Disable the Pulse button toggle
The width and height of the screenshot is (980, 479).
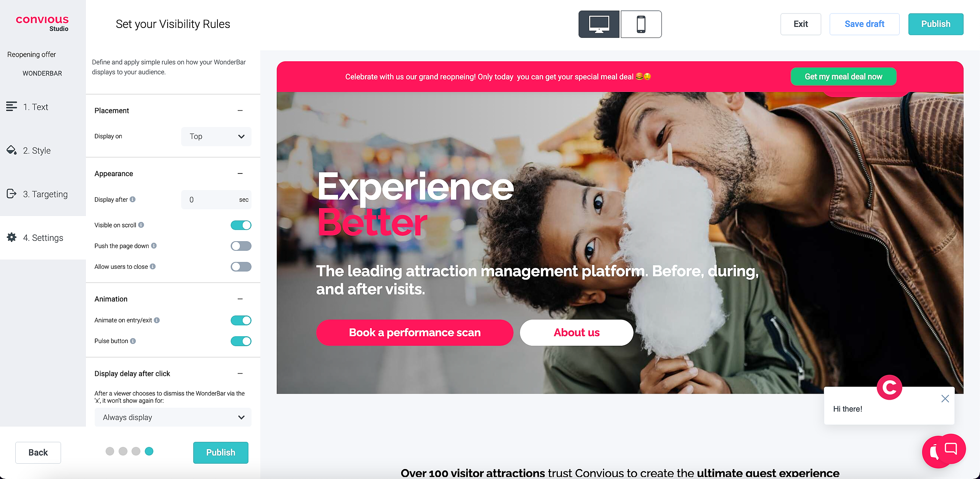[241, 341]
